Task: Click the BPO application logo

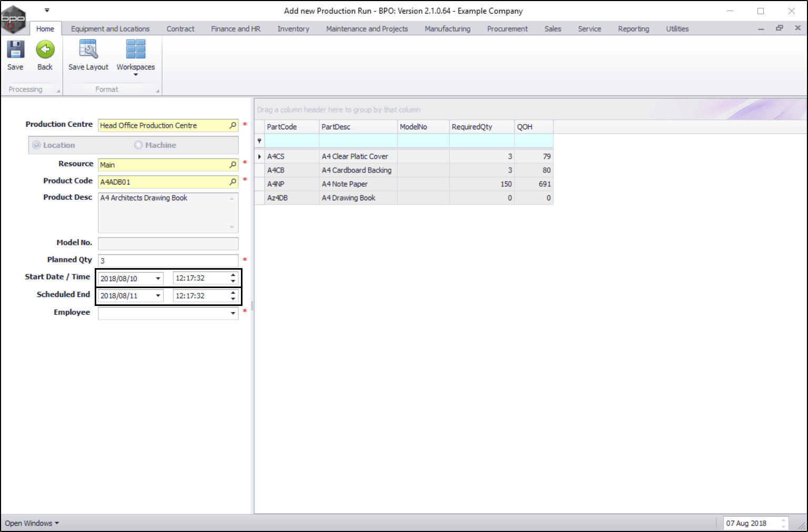Action: click(x=13, y=18)
